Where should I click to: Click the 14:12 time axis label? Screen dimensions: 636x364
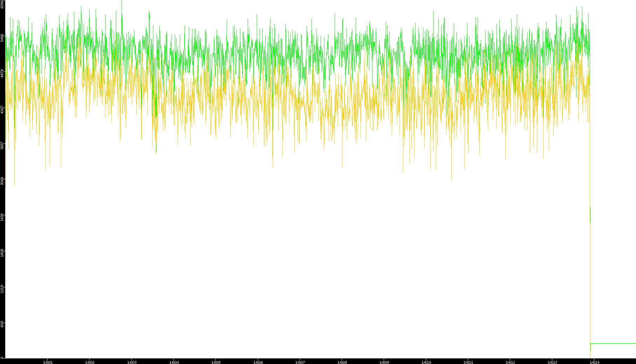pyautogui.click(x=510, y=362)
